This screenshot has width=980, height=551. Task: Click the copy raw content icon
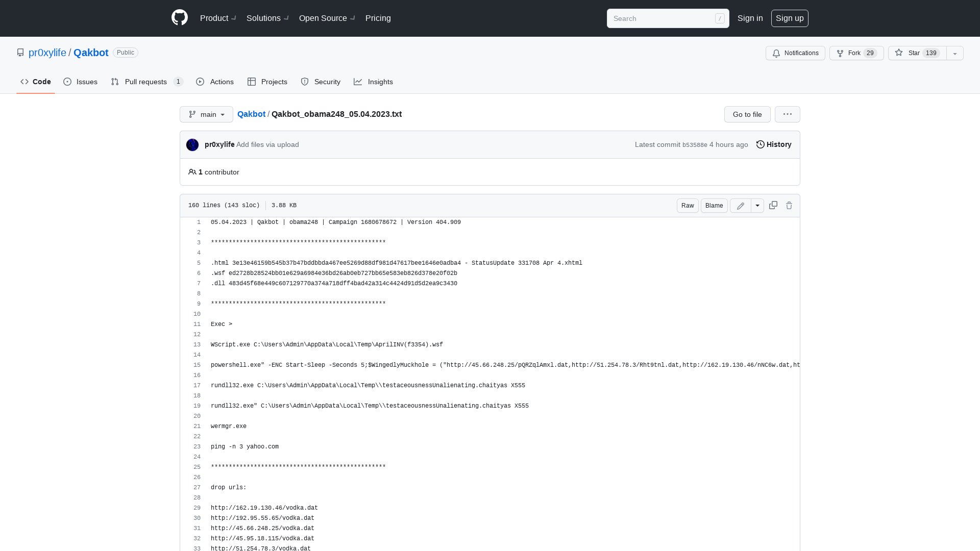(x=773, y=205)
